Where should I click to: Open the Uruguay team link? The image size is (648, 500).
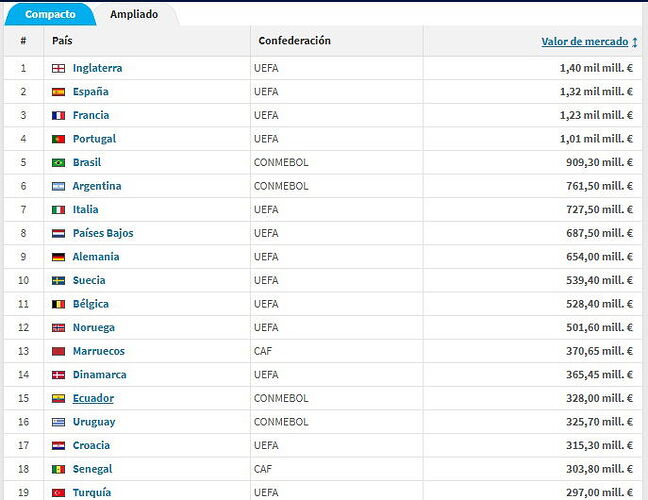(94, 422)
